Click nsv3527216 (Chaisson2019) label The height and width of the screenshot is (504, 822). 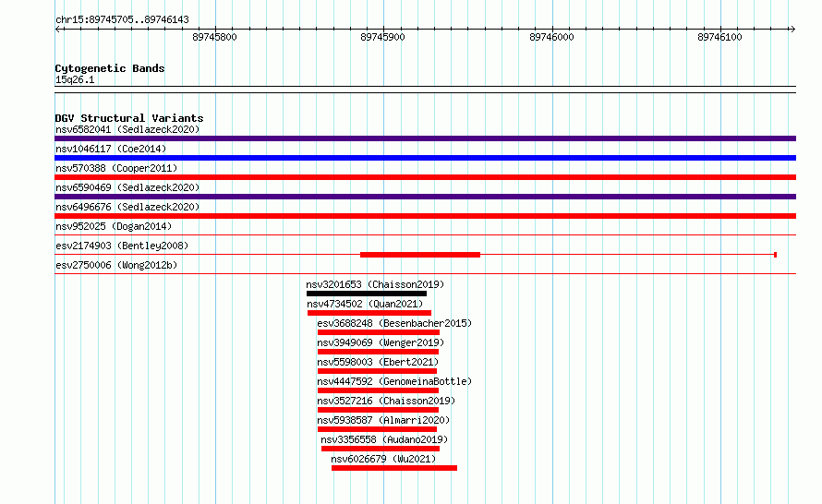386,401
